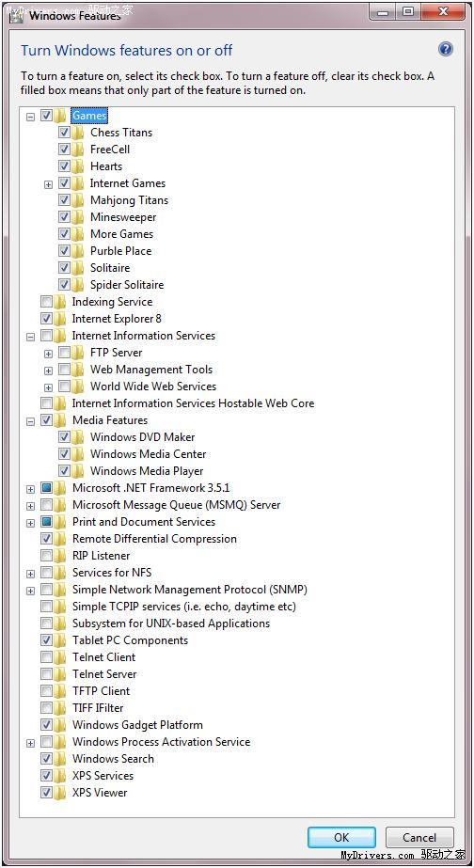The width and height of the screenshot is (474, 868).
Task: Select Internet Information Services Hostable Web Core label
Action: (193, 403)
